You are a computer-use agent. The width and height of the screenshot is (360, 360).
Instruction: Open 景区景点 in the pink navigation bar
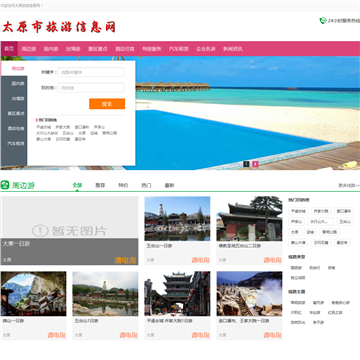click(x=98, y=49)
